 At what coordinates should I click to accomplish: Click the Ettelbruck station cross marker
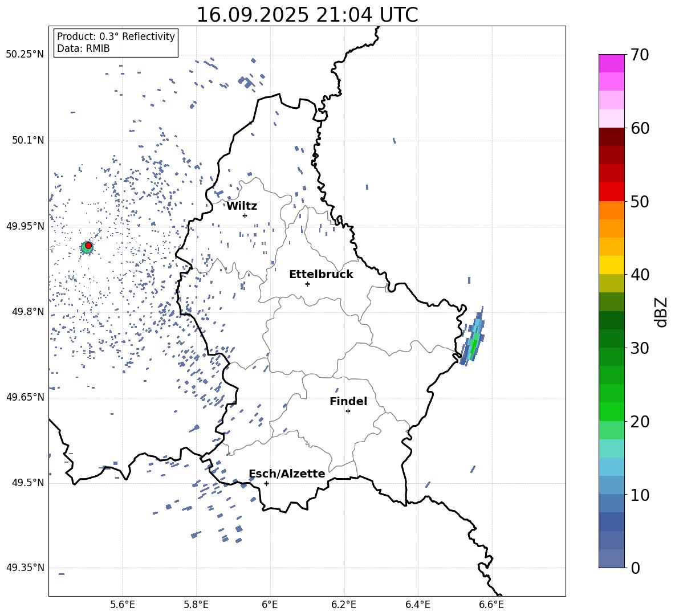pos(307,284)
